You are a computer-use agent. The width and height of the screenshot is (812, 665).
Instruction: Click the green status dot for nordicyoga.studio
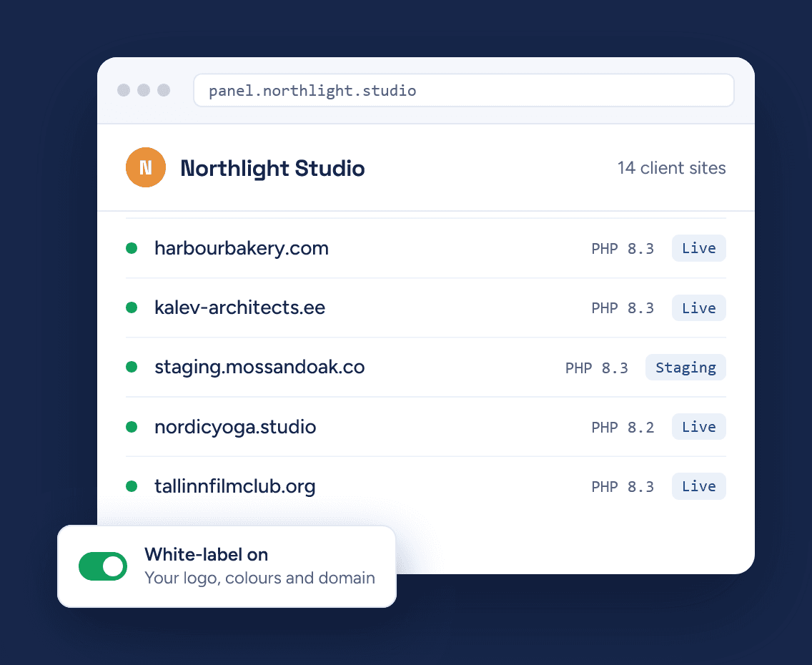pos(132,427)
